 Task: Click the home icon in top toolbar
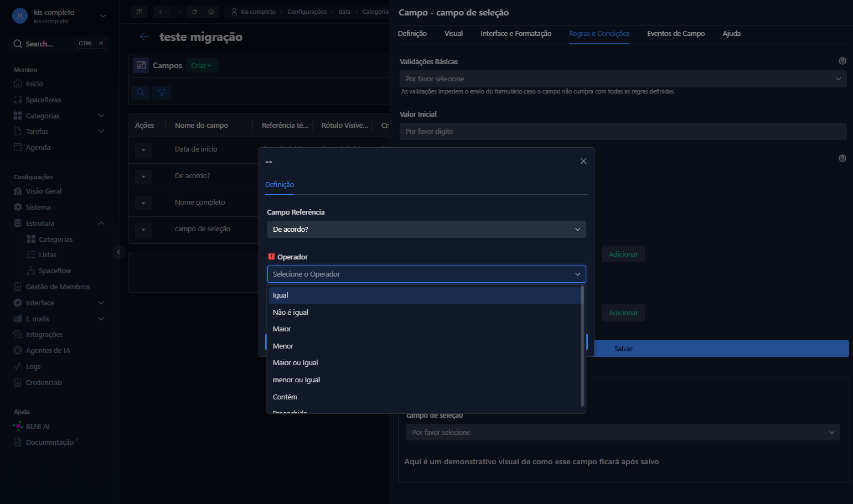(211, 12)
